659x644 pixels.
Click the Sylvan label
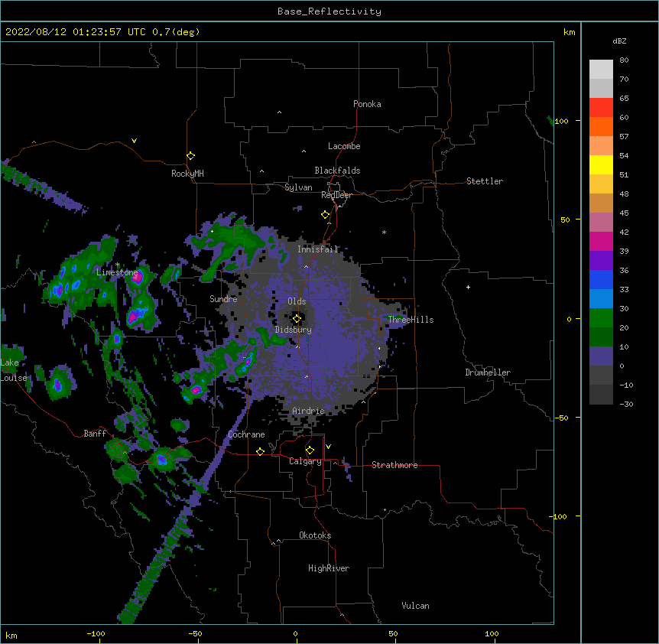point(298,187)
